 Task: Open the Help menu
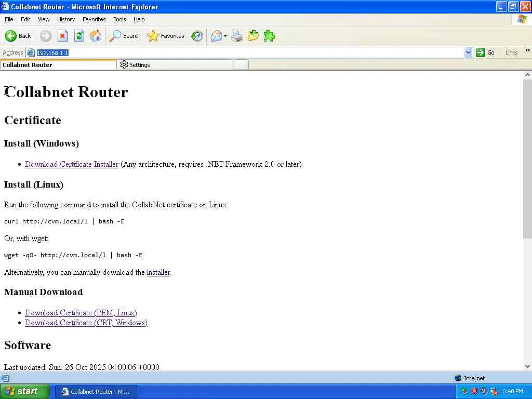coord(139,19)
